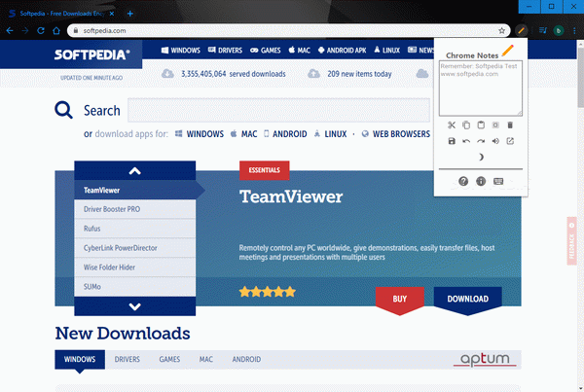The height and width of the screenshot is (392, 584).
Task: Move the essentials list down with chevron
Action: (x=135, y=306)
